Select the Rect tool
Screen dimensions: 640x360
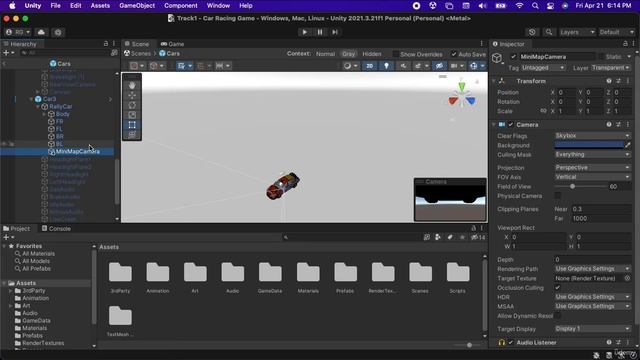click(132, 125)
